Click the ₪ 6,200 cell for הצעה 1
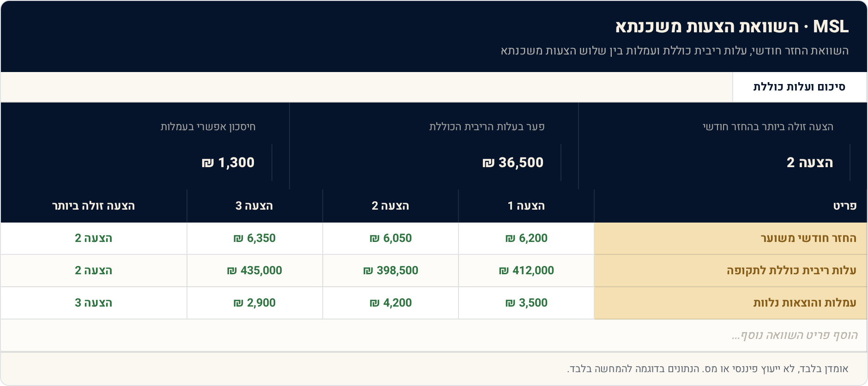This screenshot has height=386, width=868. (x=526, y=238)
